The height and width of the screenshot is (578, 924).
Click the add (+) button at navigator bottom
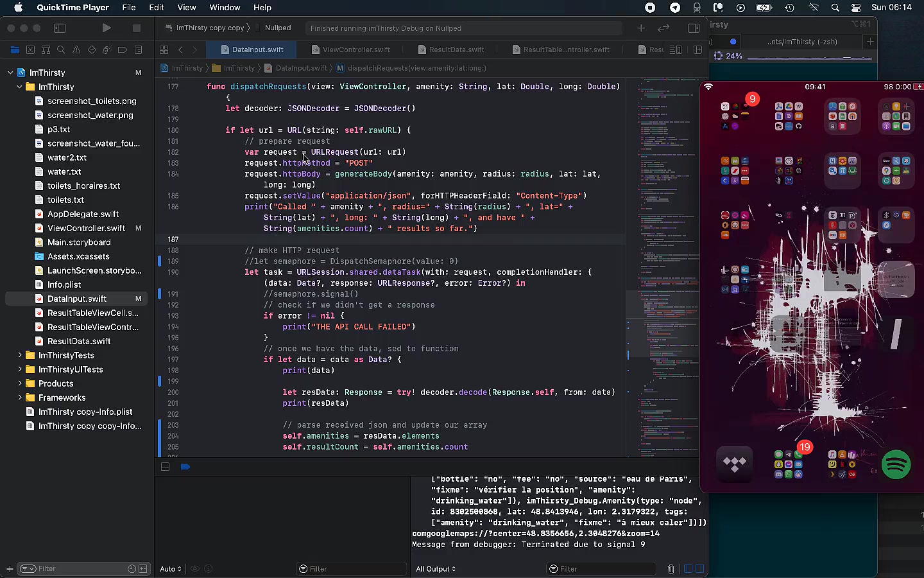pyautogui.click(x=10, y=569)
